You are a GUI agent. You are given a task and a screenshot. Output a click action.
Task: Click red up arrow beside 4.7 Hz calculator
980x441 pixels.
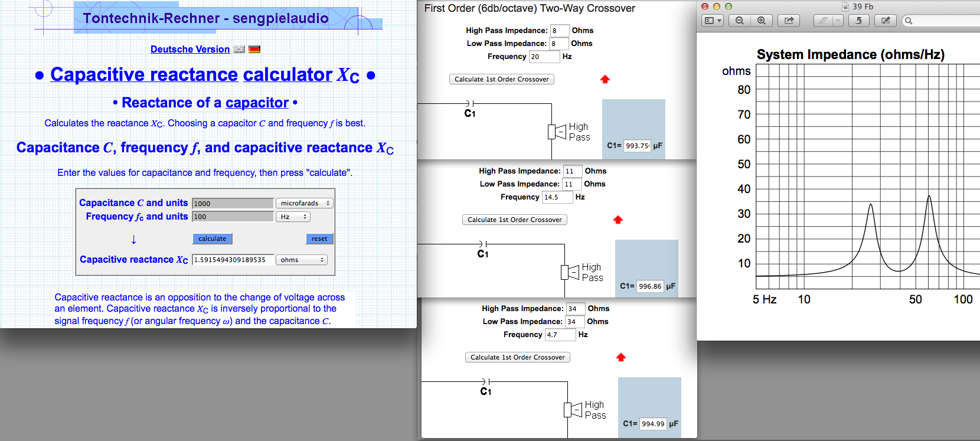click(621, 357)
